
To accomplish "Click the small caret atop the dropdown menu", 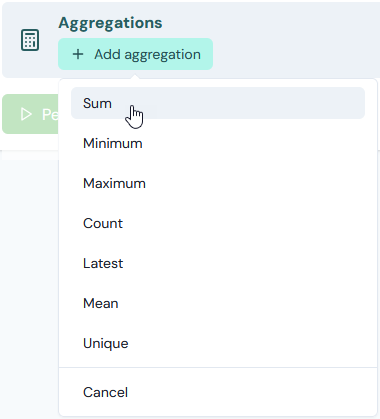I will 135,77.
